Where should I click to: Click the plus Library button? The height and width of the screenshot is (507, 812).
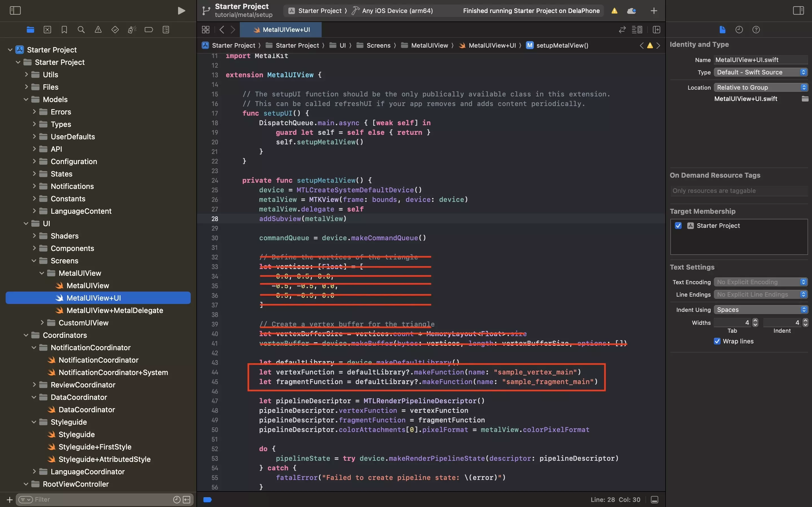point(654,11)
